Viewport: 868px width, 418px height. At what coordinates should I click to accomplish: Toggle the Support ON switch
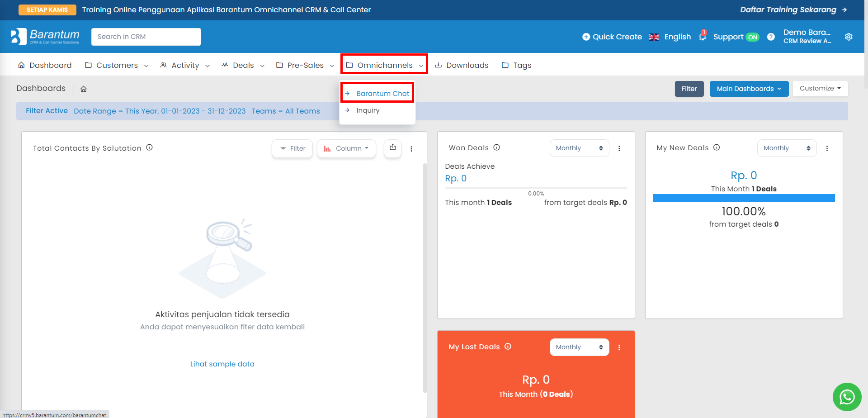pos(752,37)
